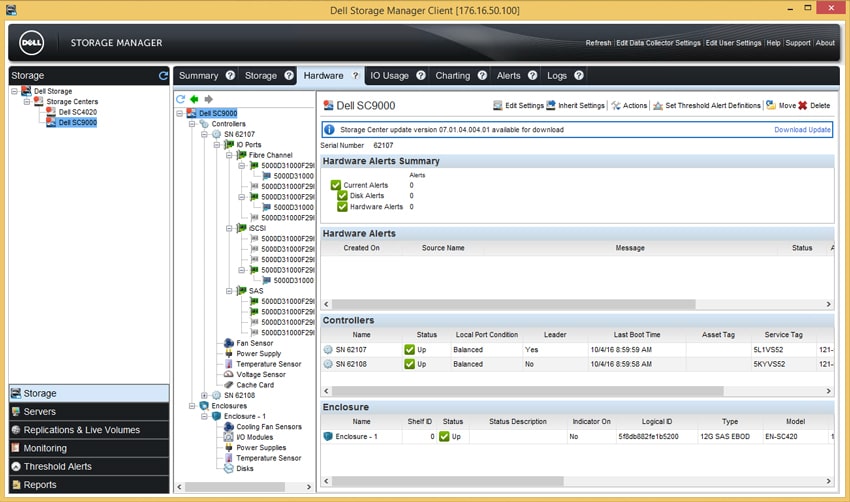The image size is (850, 502).
Task: Click Refresh in the top header
Action: pyautogui.click(x=598, y=43)
